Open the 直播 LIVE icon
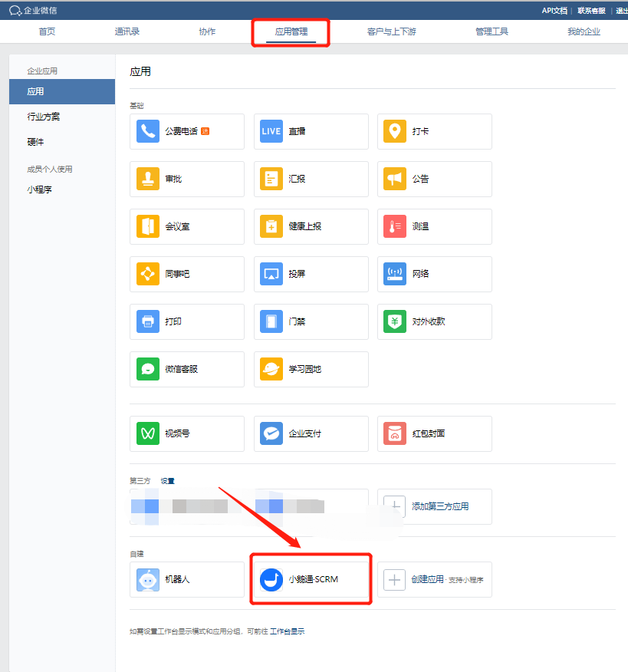 [271, 131]
